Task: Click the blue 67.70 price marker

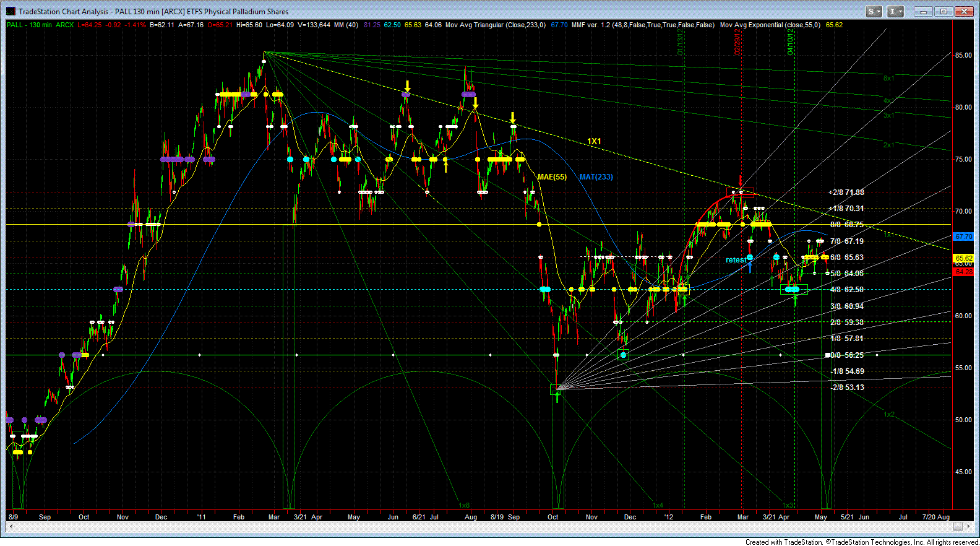Action: pos(964,236)
